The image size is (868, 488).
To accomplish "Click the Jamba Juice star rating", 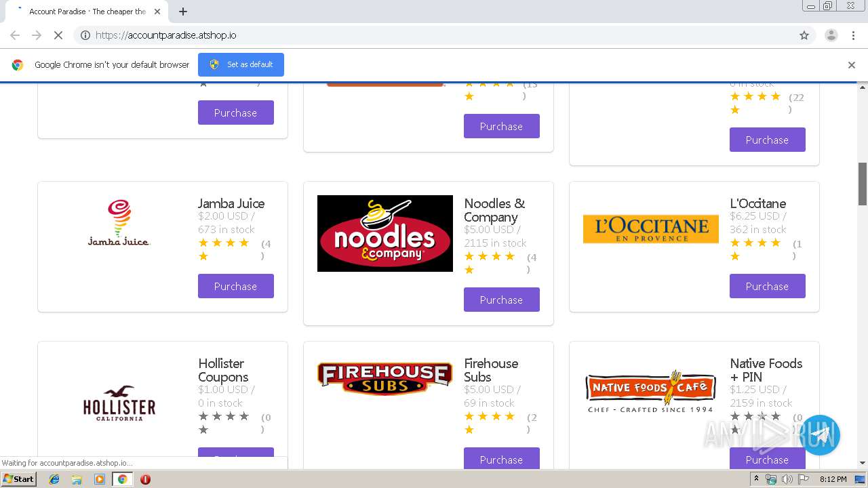I will tap(224, 249).
